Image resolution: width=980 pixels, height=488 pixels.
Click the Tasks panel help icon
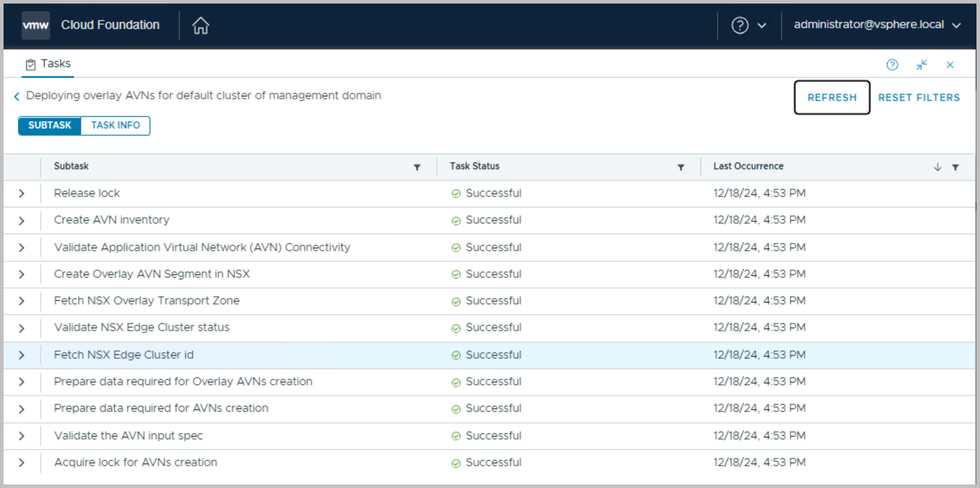pos(892,65)
